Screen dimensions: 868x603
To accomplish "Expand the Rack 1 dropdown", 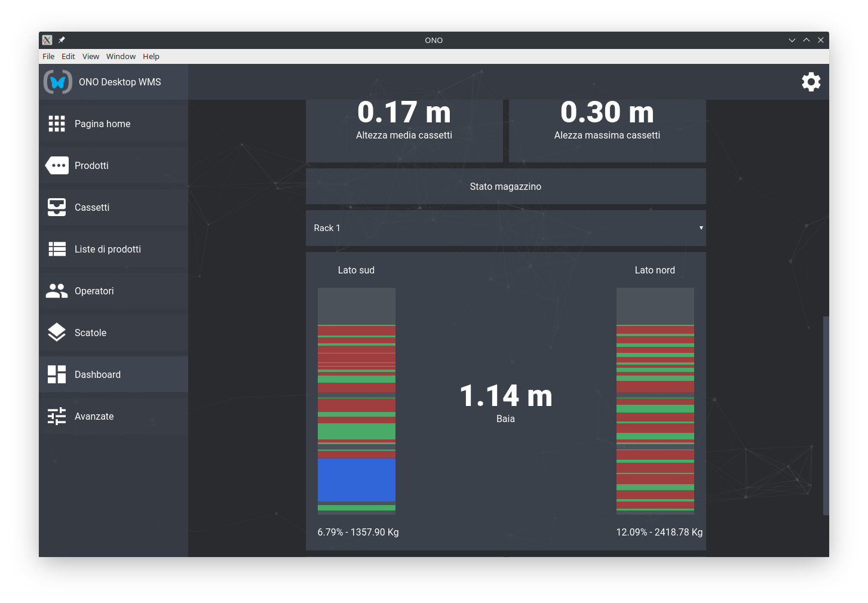I will [x=505, y=228].
